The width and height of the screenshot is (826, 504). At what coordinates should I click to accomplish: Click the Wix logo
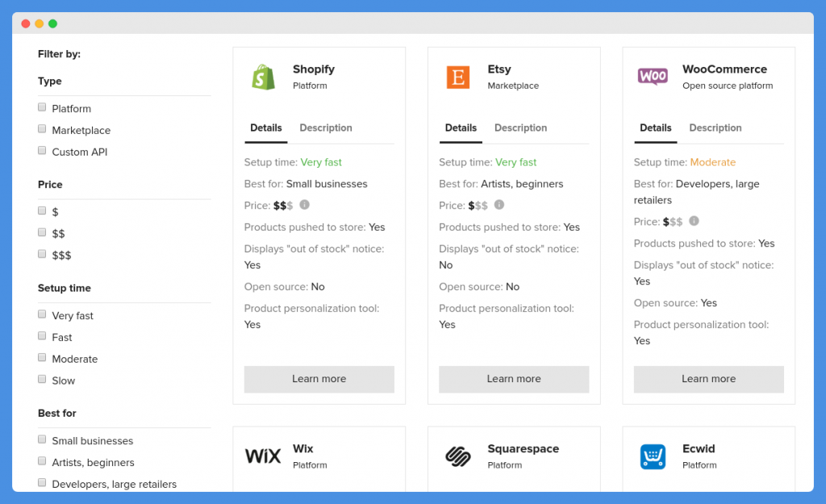tap(263, 456)
